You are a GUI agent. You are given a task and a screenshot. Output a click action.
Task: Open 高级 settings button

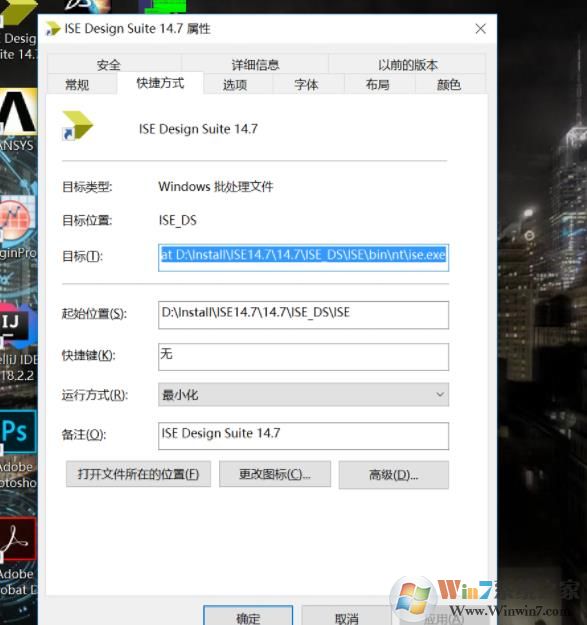[394, 474]
